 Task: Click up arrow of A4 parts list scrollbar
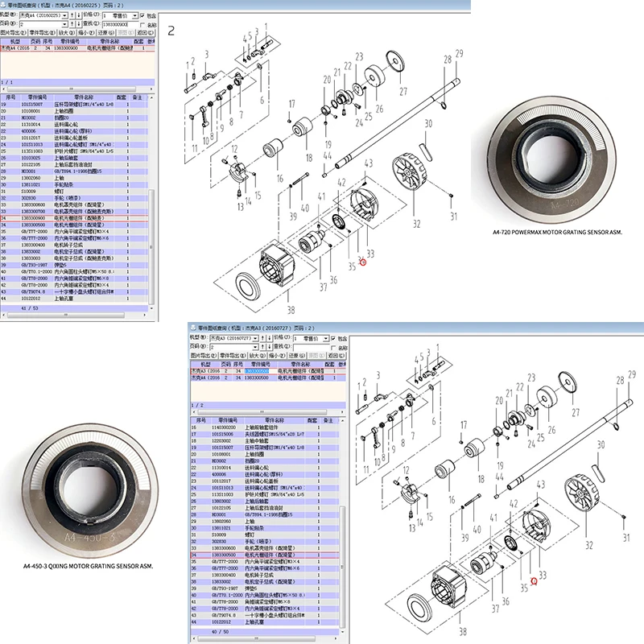coord(151,97)
